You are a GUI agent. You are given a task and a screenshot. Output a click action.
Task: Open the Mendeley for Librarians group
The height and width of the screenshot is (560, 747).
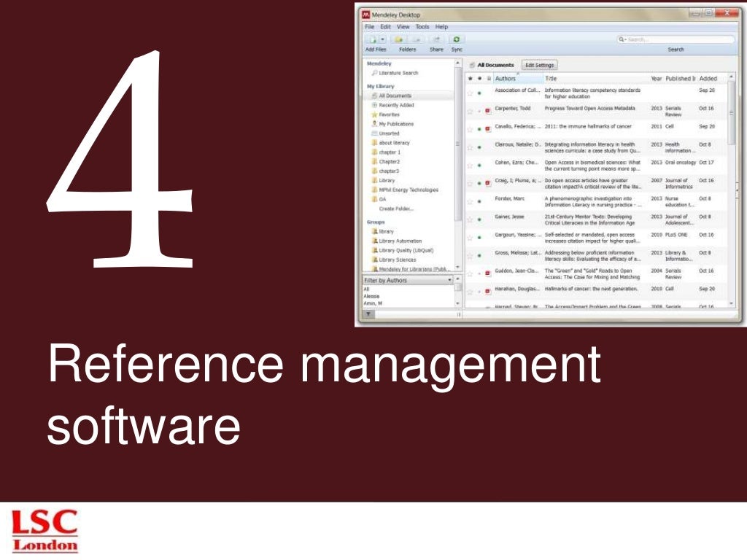click(x=414, y=270)
